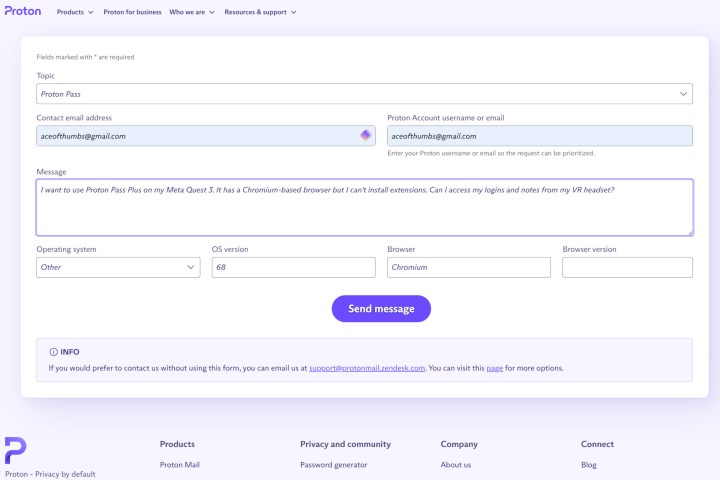Open the Products menu
This screenshot has width=720, height=480.
[75, 12]
